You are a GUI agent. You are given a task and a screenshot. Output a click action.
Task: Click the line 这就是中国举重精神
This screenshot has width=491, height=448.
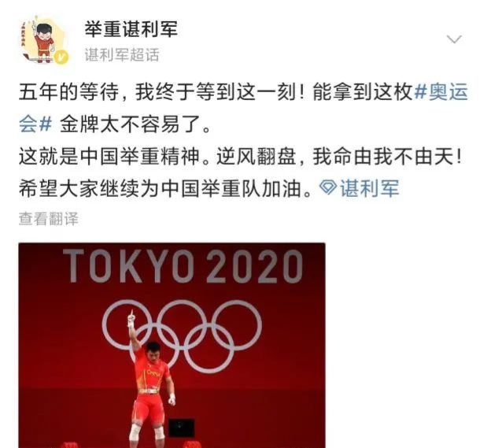pyautogui.click(x=109, y=157)
